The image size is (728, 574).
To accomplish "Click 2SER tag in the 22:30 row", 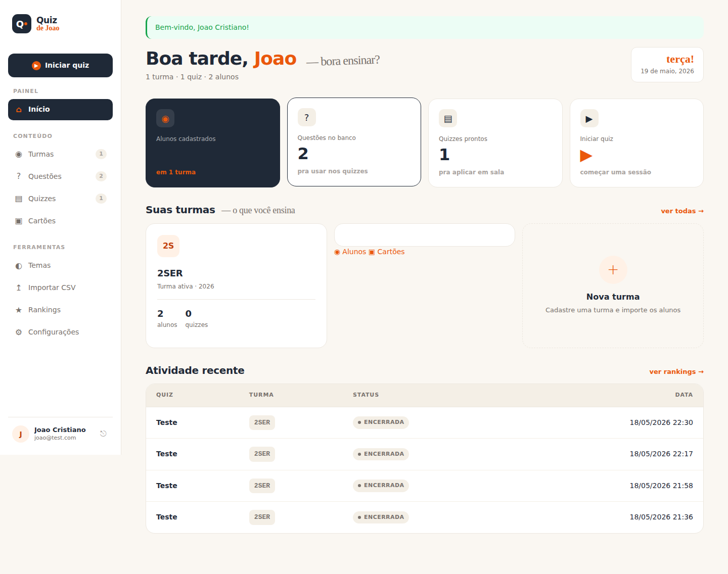I will click(262, 422).
